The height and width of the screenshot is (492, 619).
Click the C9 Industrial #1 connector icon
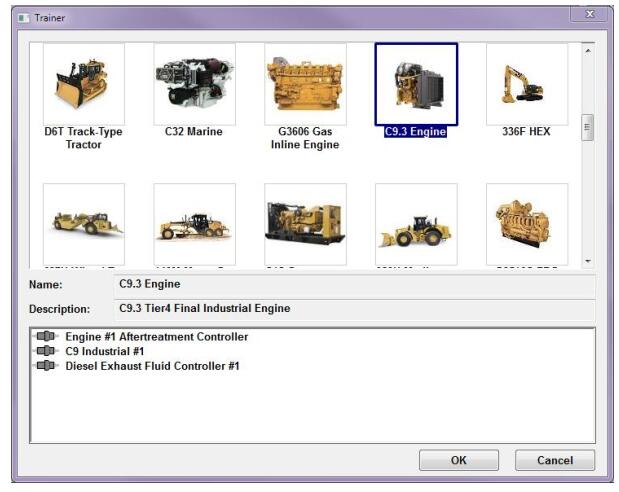[46, 351]
